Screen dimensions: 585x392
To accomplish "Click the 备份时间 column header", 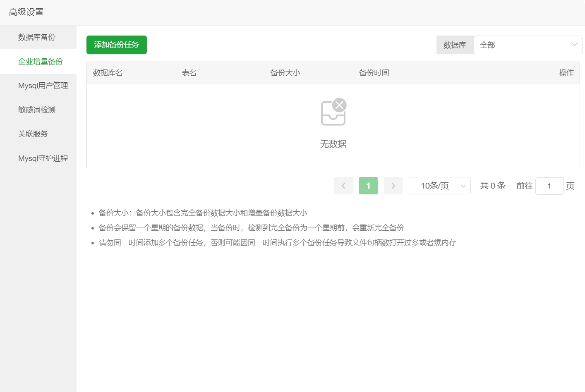I will [374, 72].
